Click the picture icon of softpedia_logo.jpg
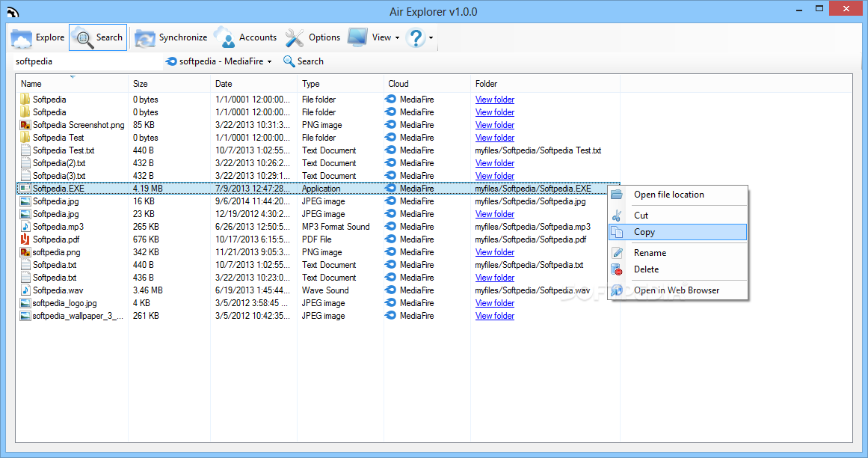The width and height of the screenshot is (868, 458). click(25, 303)
